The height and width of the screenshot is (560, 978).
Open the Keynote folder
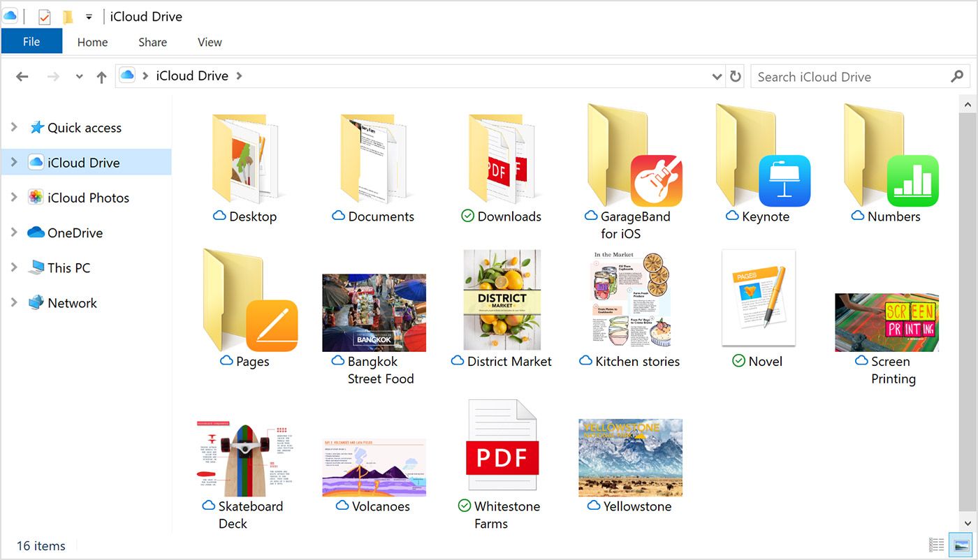pyautogui.click(x=758, y=161)
